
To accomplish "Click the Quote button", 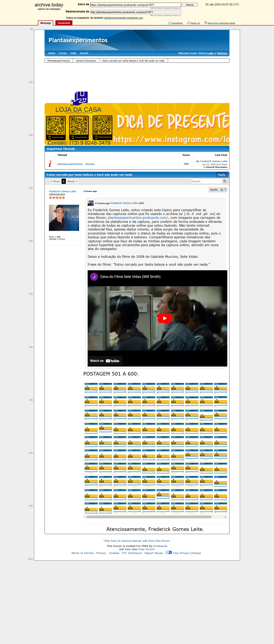I will click(214, 190).
